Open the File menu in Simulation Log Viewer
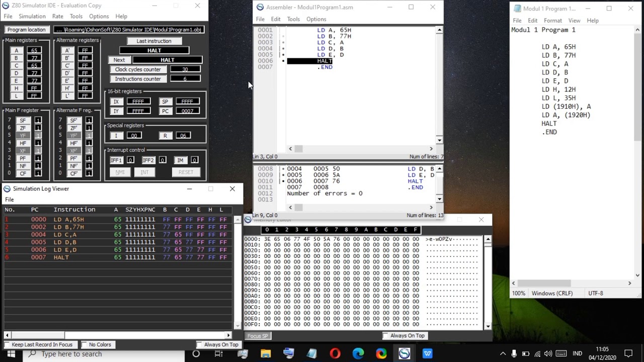 coord(9,200)
